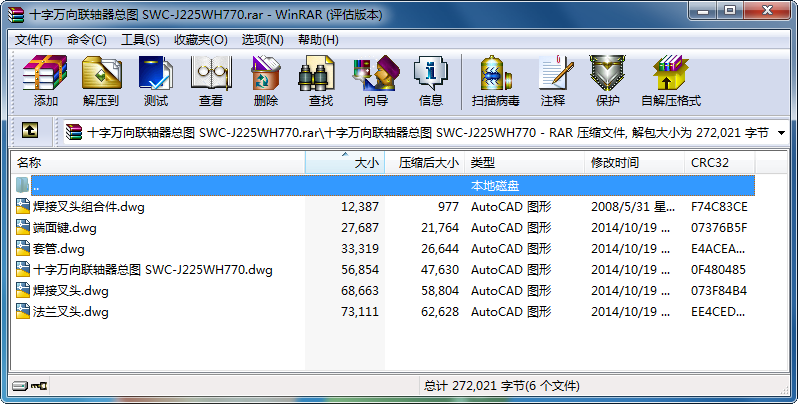Expand the archive path dropdown arrow
The height and width of the screenshot is (404, 798).
780,132
